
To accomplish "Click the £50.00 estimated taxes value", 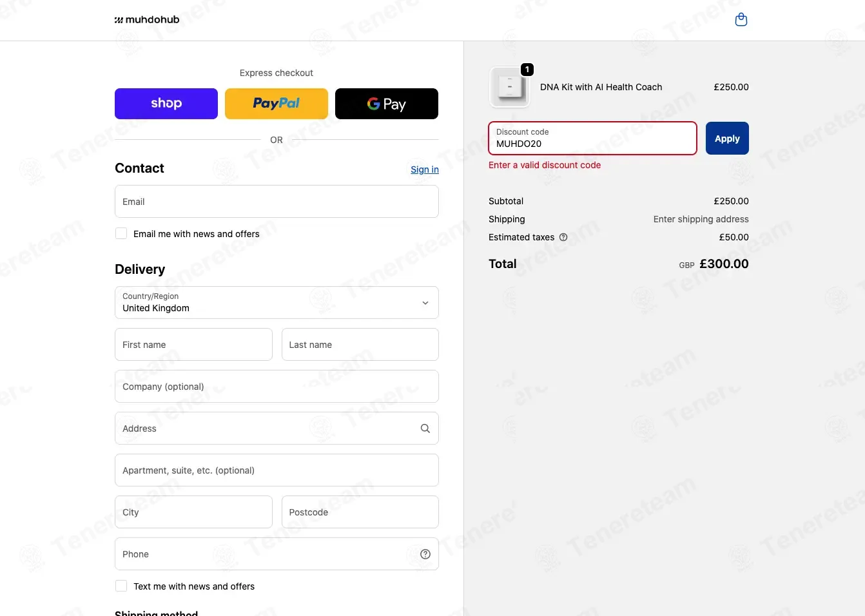I will click(734, 237).
